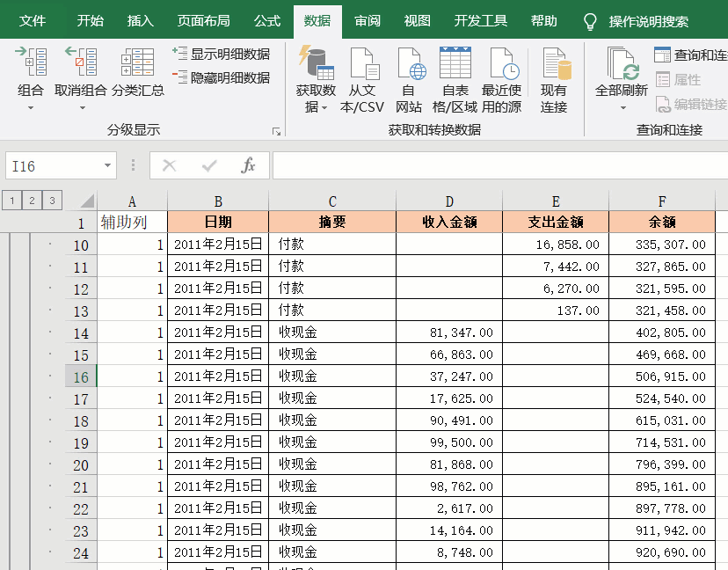
Task: Import 从文本/CSV file icon
Action: tap(365, 63)
